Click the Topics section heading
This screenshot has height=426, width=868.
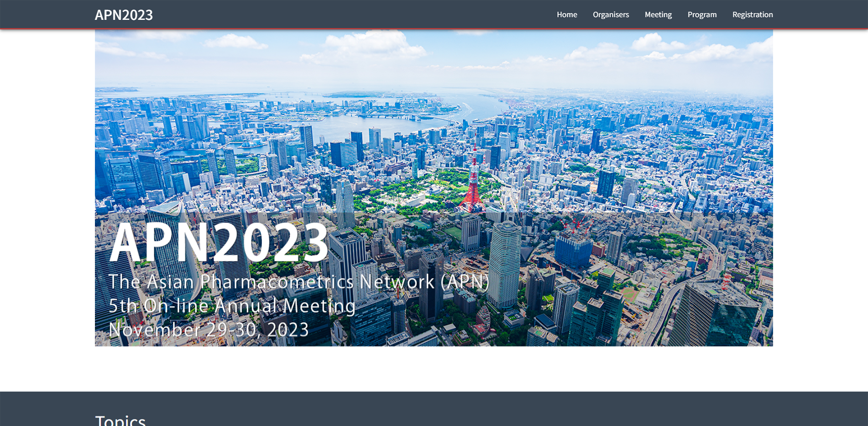[x=120, y=420]
